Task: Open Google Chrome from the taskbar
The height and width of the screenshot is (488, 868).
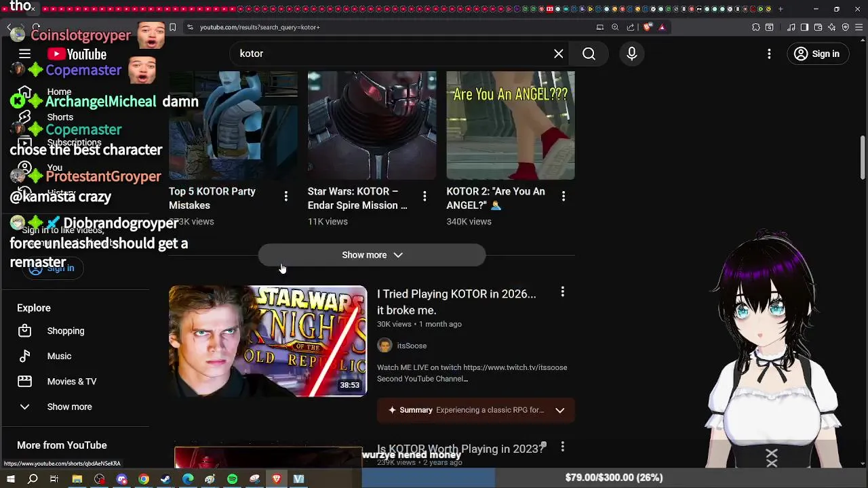Action: pyautogui.click(x=144, y=479)
